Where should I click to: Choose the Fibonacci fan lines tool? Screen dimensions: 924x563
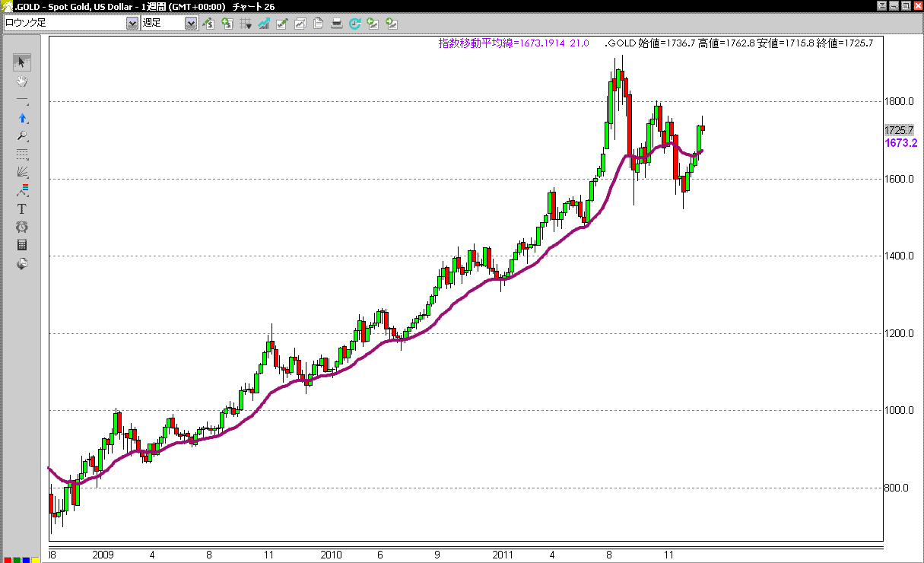22,172
